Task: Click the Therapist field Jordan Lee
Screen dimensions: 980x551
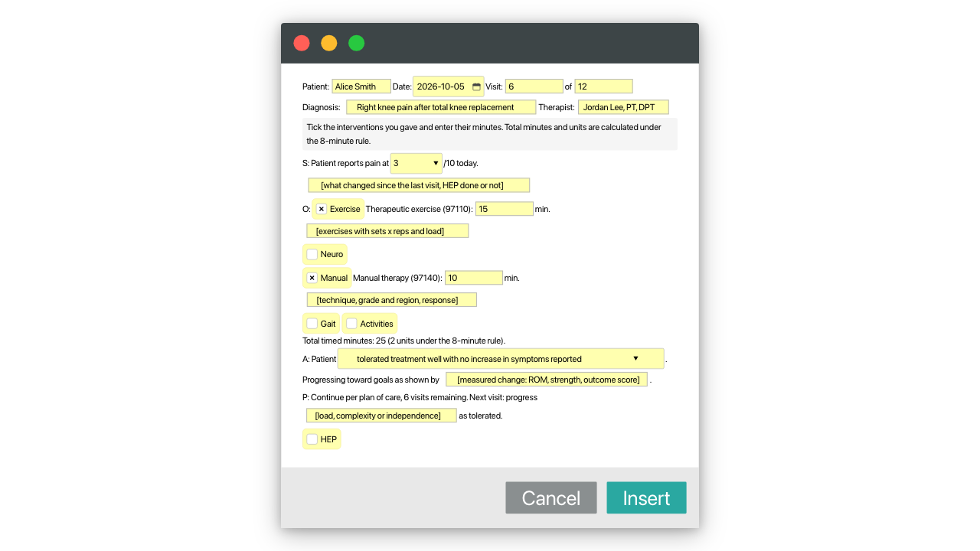Action: (x=623, y=107)
